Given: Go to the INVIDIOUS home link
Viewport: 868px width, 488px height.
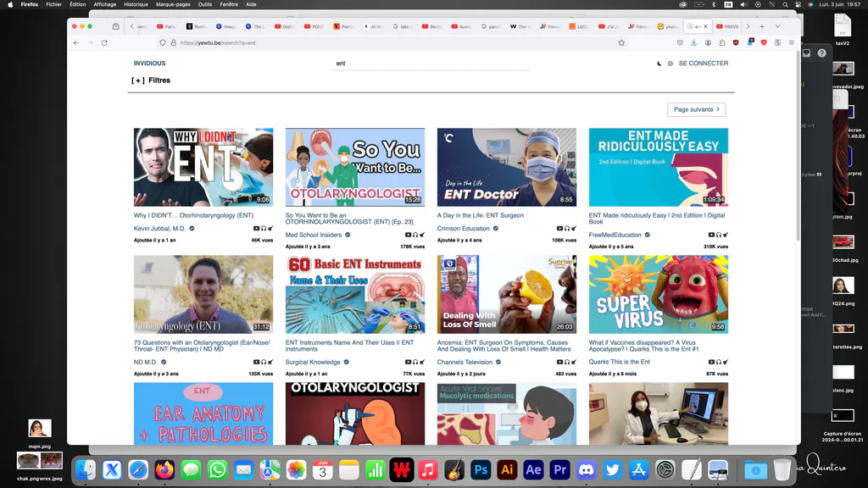Looking at the screenshot, I should [149, 64].
